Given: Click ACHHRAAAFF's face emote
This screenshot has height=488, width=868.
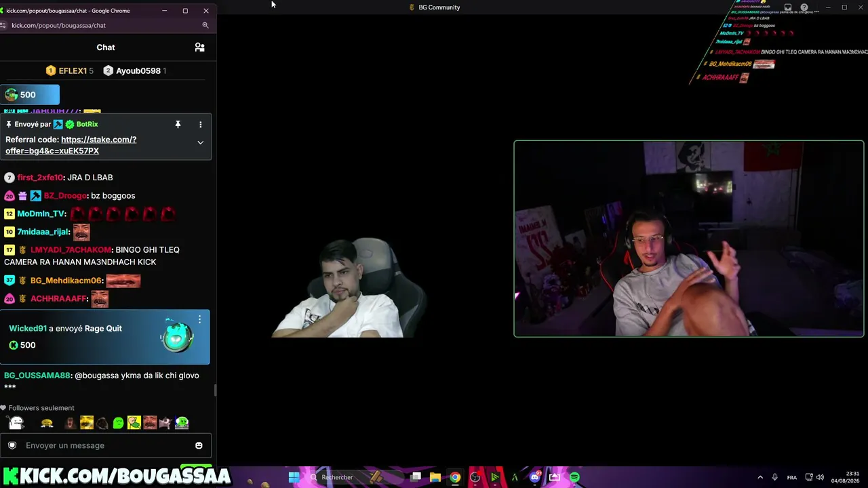Looking at the screenshot, I should click(x=100, y=299).
